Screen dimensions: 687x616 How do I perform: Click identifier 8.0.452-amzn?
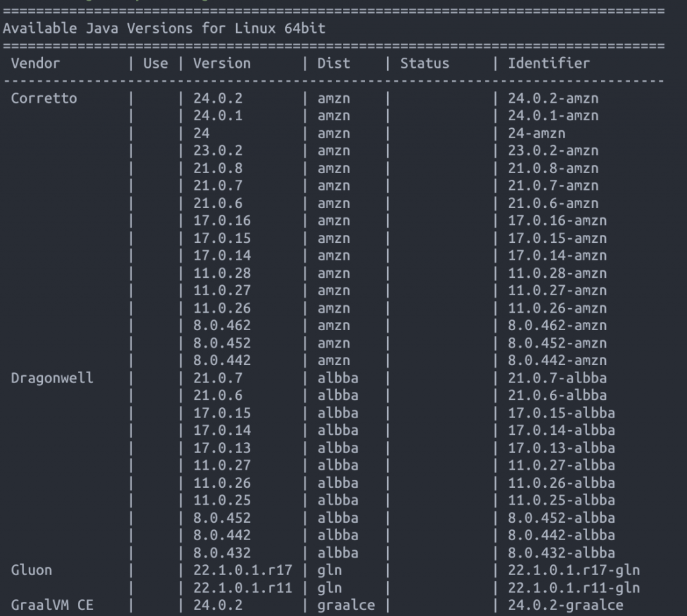pyautogui.click(x=558, y=343)
